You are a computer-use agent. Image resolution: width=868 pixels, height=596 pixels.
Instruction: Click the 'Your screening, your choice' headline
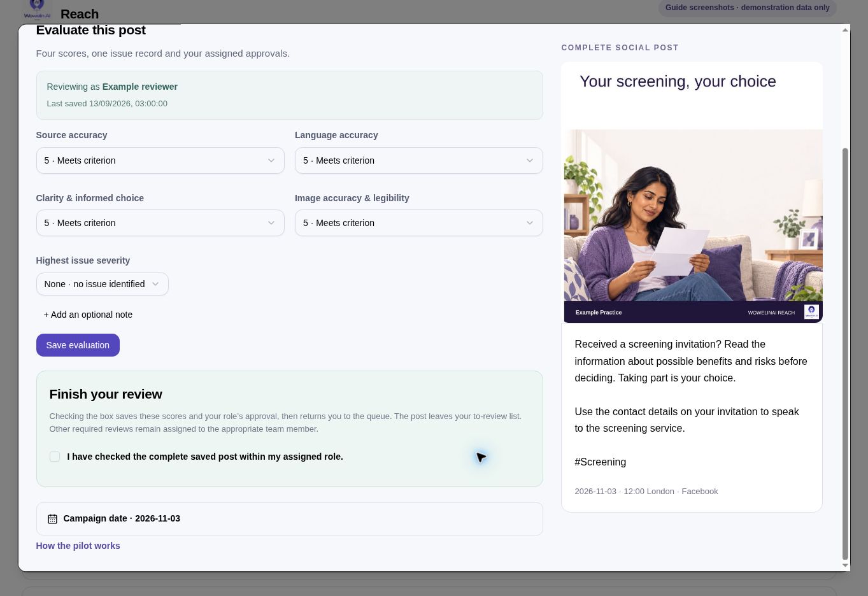pyautogui.click(x=678, y=82)
